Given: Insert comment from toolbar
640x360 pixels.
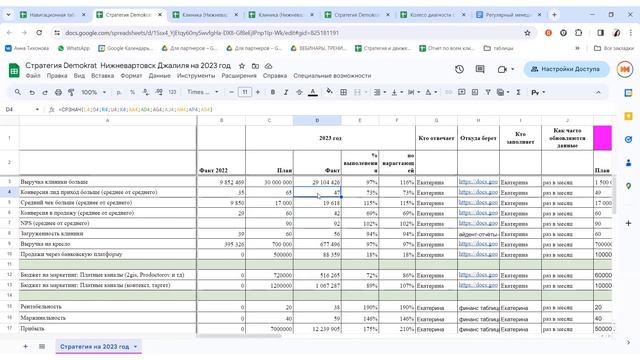Looking at the screenshot, I should (462, 93).
